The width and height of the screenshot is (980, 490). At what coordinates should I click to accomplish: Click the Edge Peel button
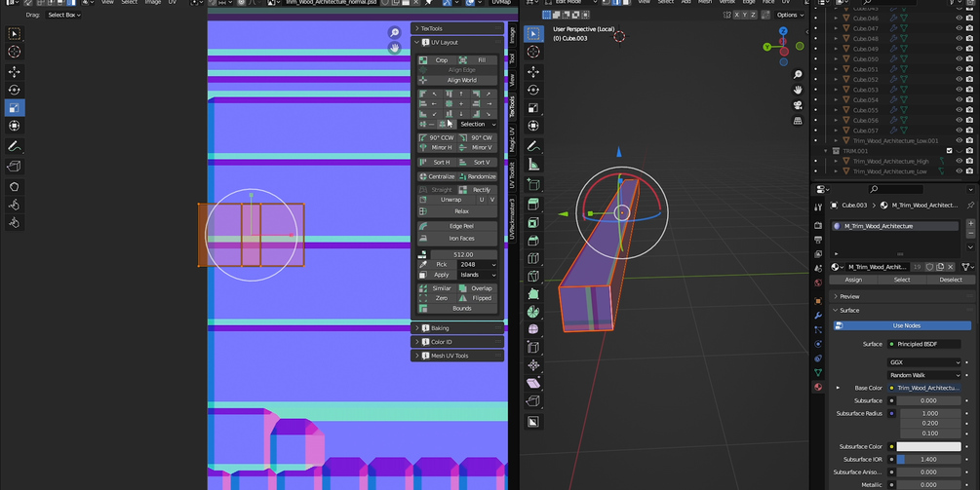(457, 226)
